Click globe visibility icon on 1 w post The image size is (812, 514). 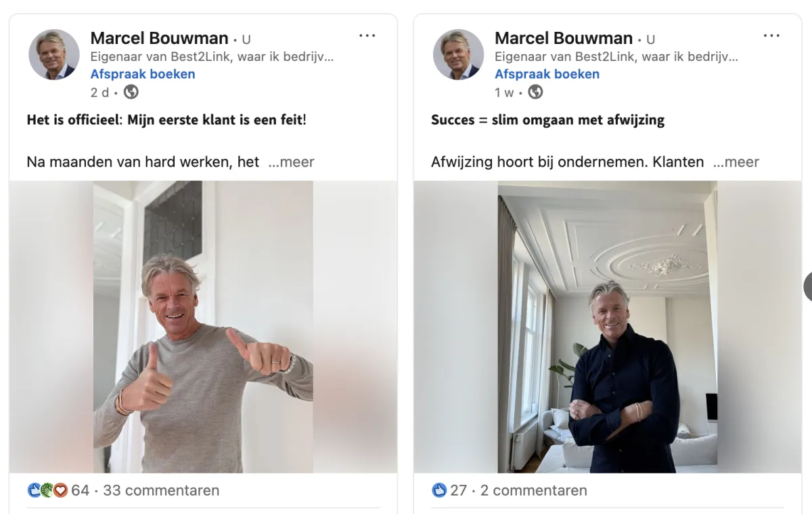click(x=535, y=92)
